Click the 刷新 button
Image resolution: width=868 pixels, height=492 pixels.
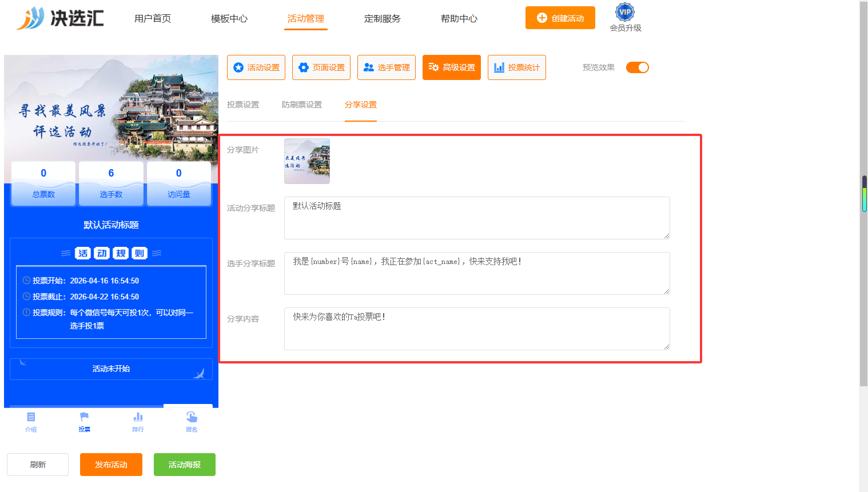pos(38,465)
